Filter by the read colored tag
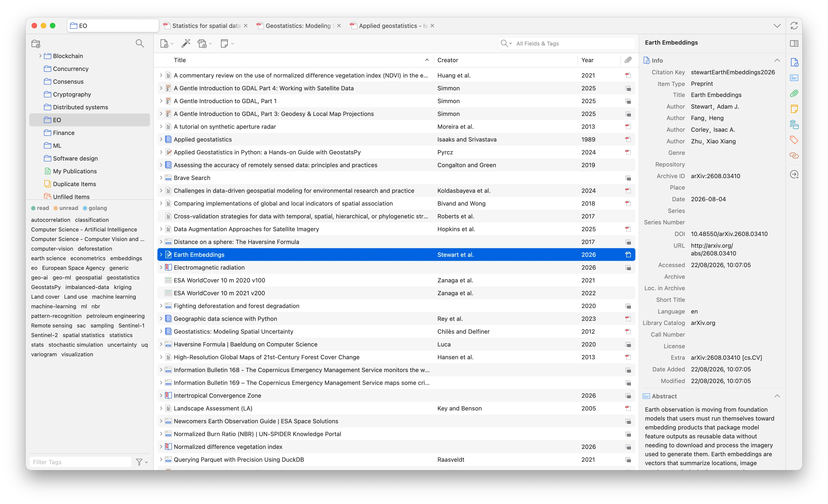 [40, 208]
